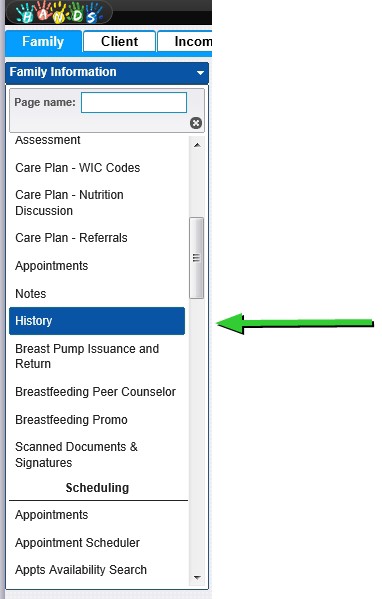Select Care Plan - Referrals
382x599 pixels.
tap(71, 238)
